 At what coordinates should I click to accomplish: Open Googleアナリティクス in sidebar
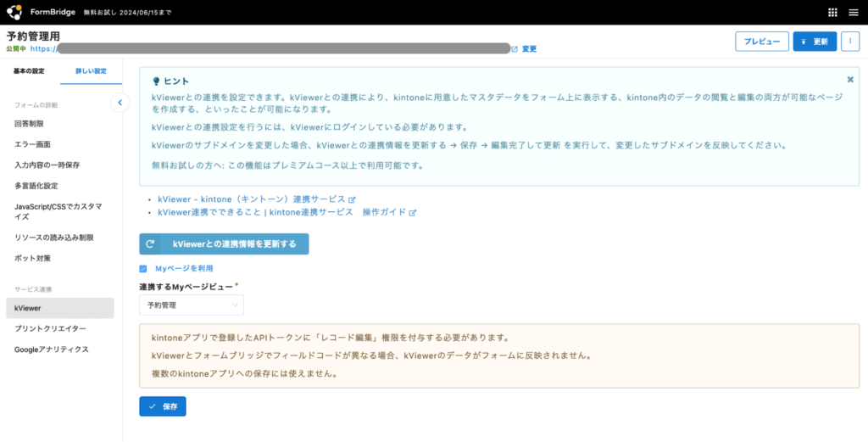tap(52, 350)
